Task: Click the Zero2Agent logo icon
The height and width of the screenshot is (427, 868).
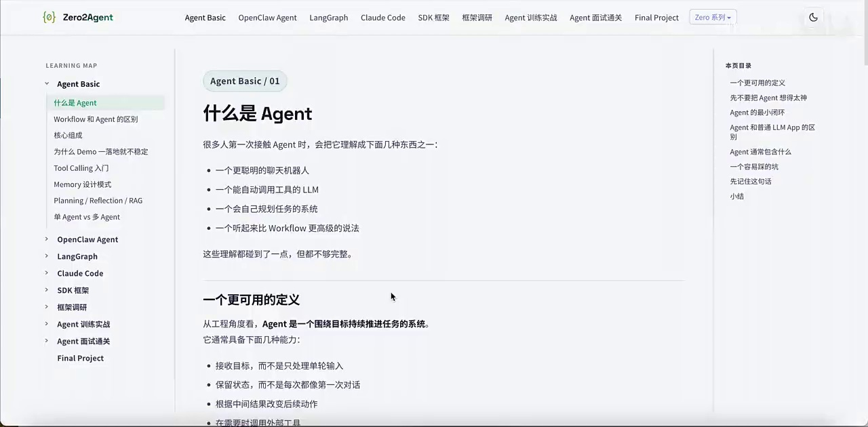Action: pos(49,18)
